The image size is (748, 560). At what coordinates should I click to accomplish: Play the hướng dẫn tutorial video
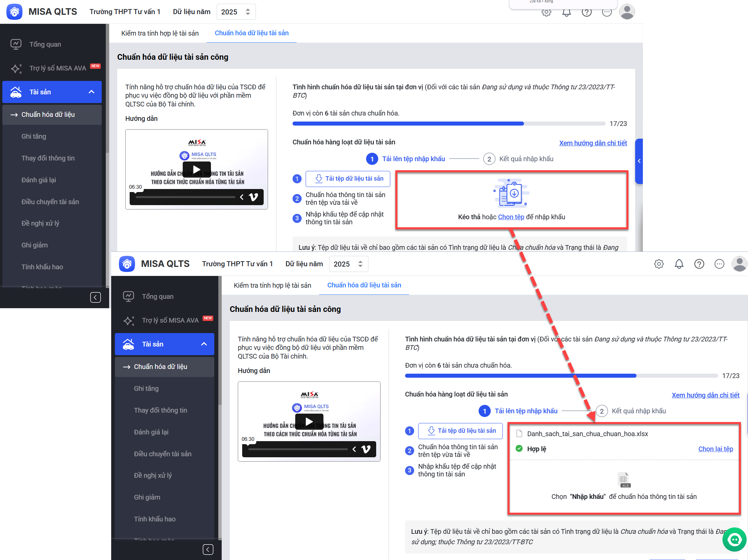click(309, 421)
